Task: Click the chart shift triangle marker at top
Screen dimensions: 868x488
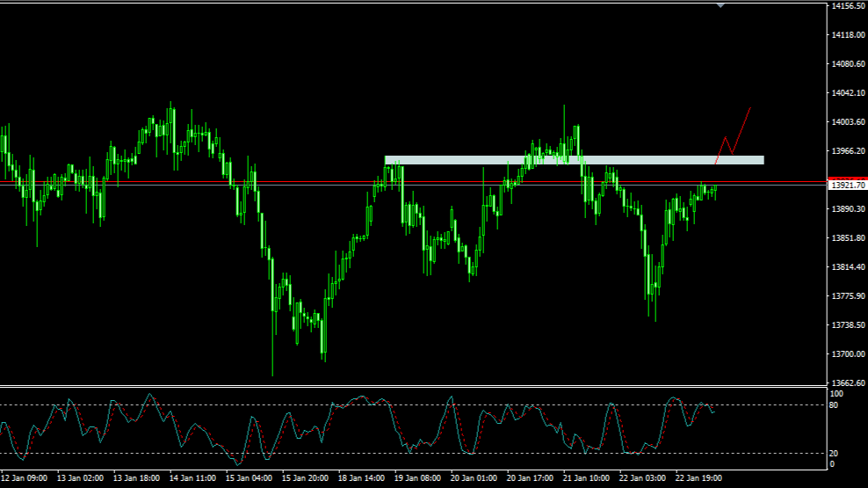Action: coord(720,5)
